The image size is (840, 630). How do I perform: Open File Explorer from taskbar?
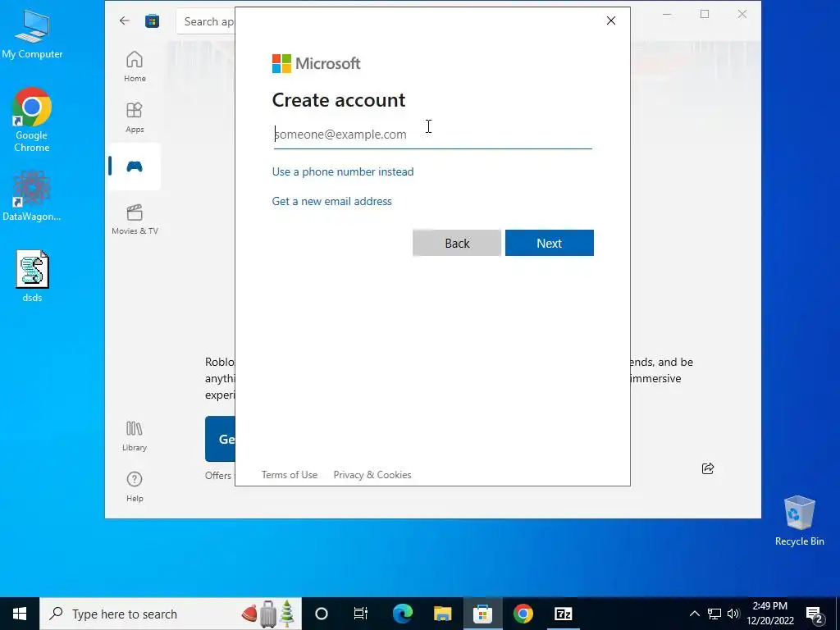click(x=442, y=614)
